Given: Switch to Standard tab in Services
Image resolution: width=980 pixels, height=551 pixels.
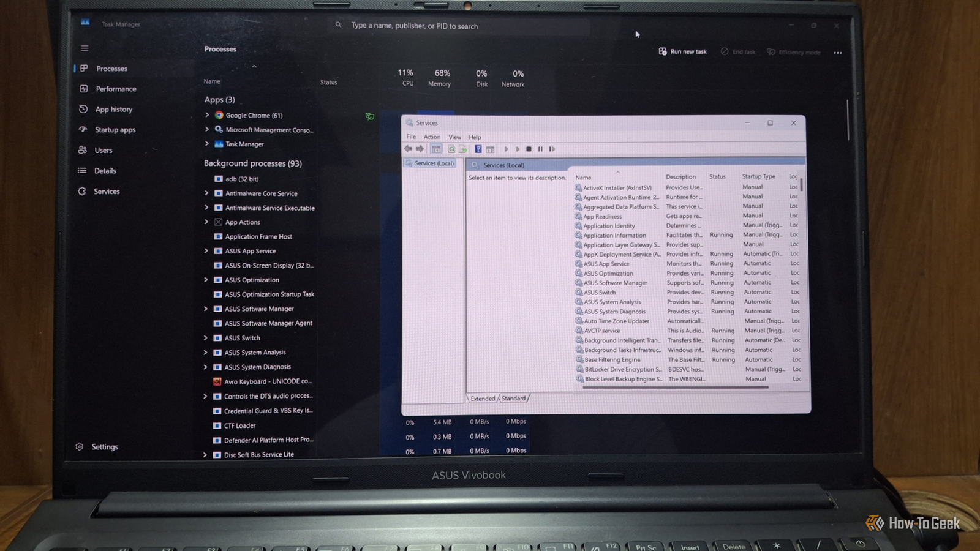Looking at the screenshot, I should (513, 398).
